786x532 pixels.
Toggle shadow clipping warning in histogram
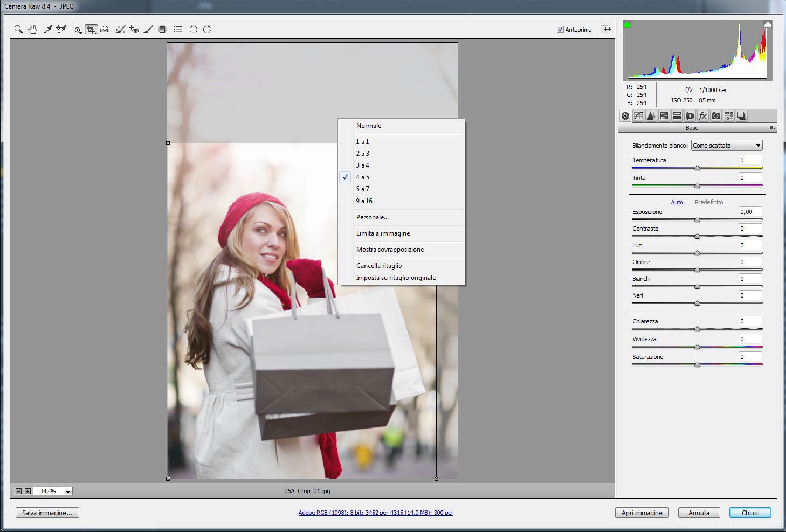coord(627,25)
